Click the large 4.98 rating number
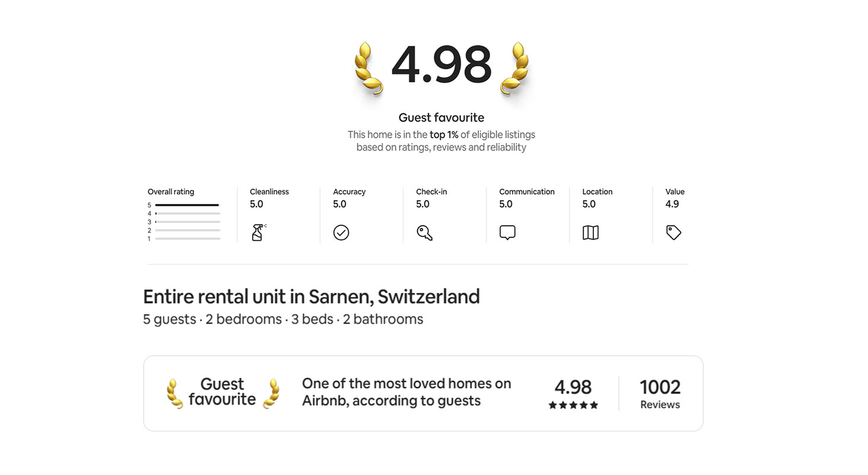 click(x=441, y=65)
